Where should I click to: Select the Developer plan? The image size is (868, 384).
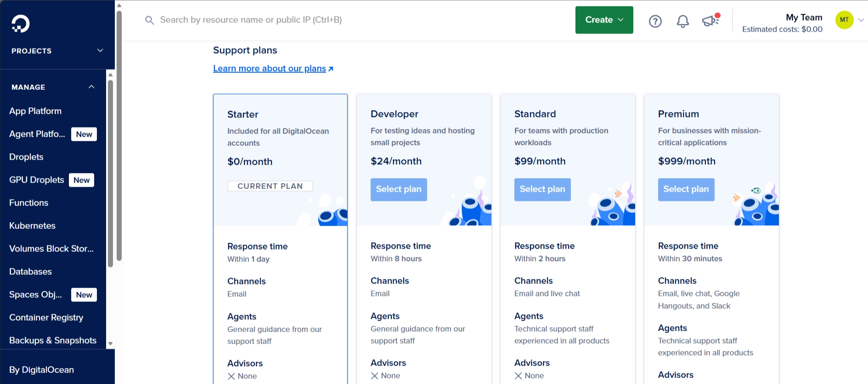(399, 189)
